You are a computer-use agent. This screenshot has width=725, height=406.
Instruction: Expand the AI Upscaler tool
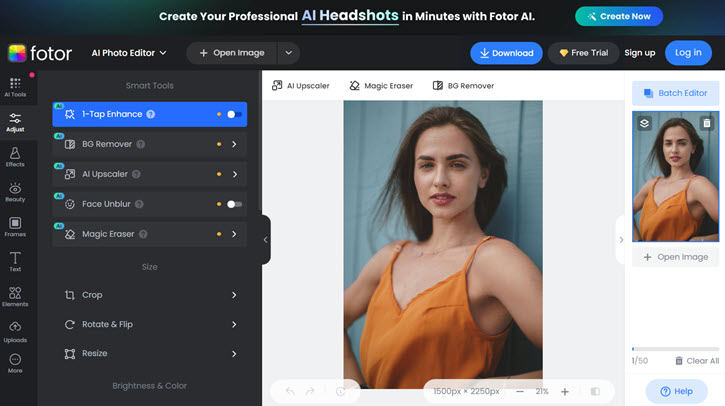coord(234,174)
